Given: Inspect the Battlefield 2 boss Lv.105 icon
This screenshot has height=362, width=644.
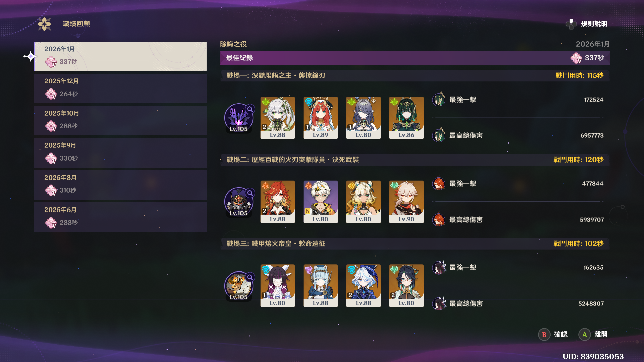Looking at the screenshot, I should [239, 202].
